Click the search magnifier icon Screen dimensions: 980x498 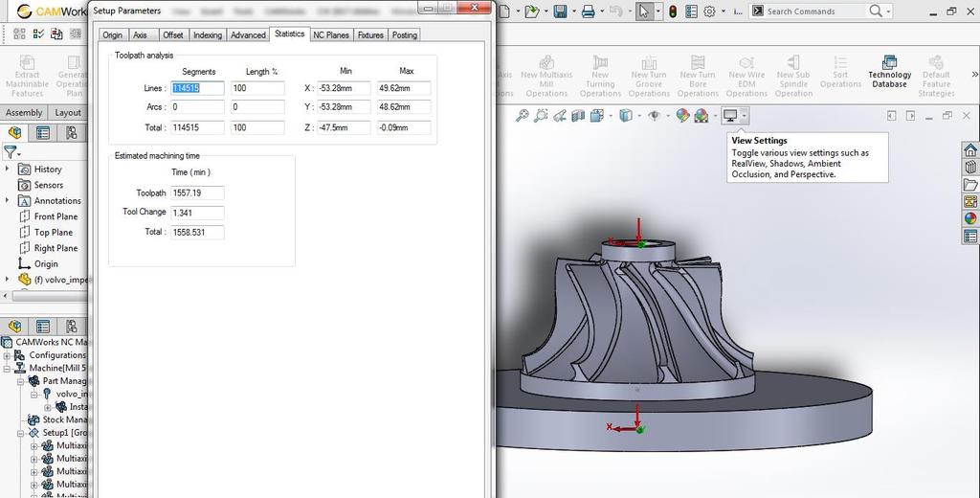coord(876,11)
